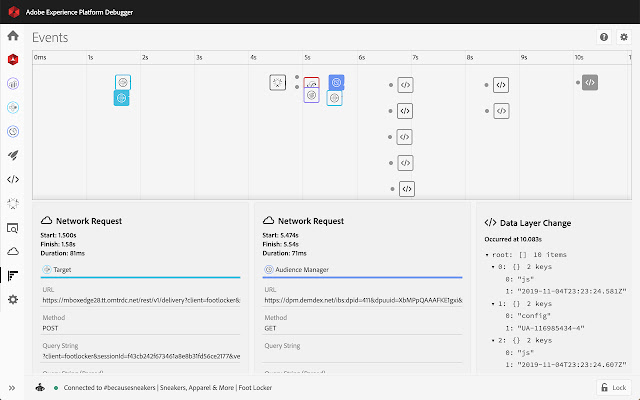Toggle the Lock button
The image size is (640, 400).
click(615, 387)
